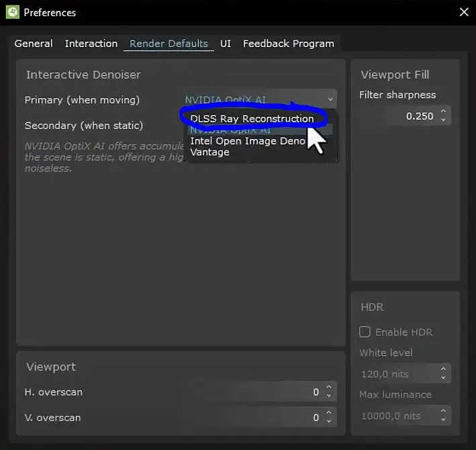Click the 'Filter sharpness' label
The image size is (476, 450).
[397, 95]
